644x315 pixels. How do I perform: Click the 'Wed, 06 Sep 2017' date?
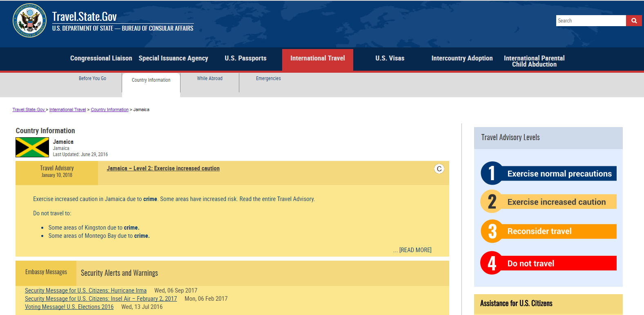tap(176, 290)
